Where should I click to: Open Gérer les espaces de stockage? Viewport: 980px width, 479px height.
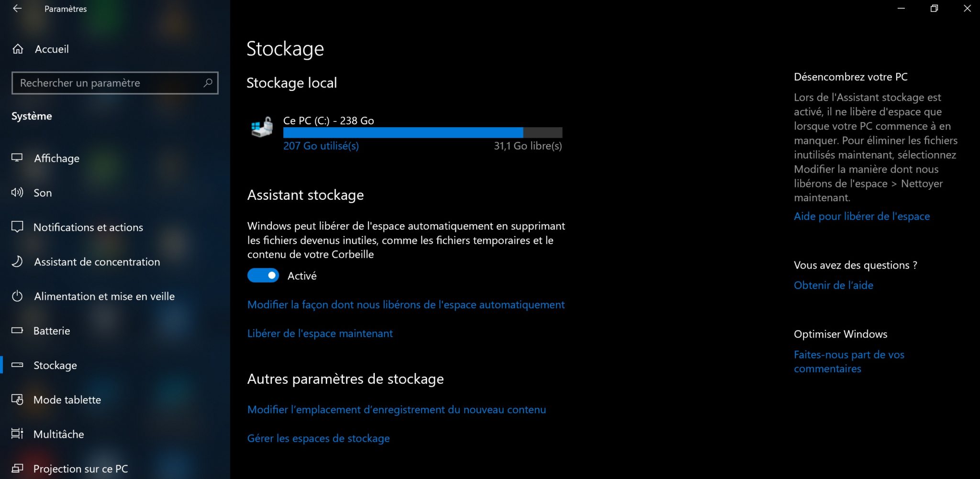pos(318,438)
